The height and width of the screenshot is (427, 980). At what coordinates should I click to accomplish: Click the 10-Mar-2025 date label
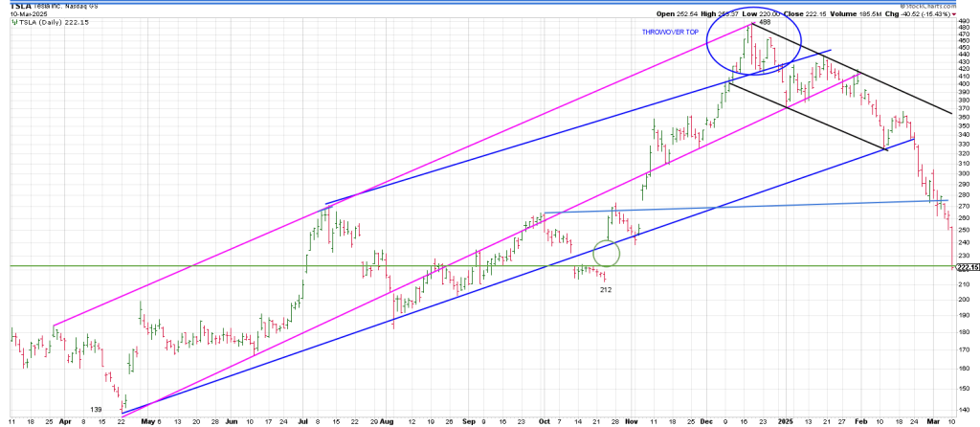click(x=29, y=13)
